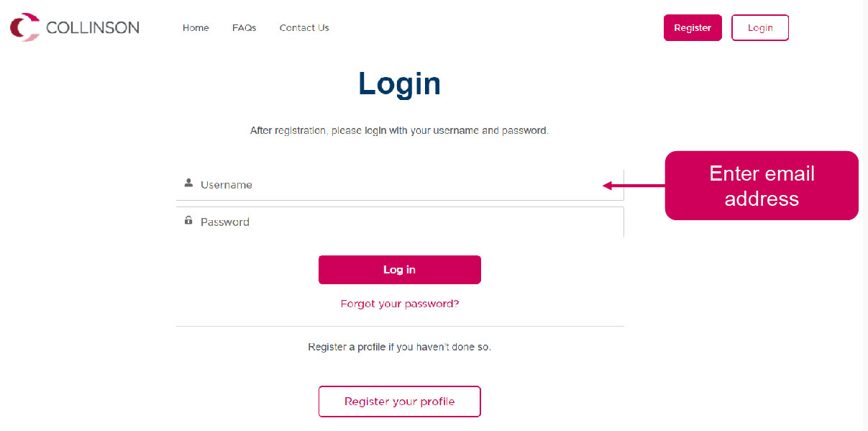
Task: Click the filled Register button in header
Action: (x=693, y=28)
